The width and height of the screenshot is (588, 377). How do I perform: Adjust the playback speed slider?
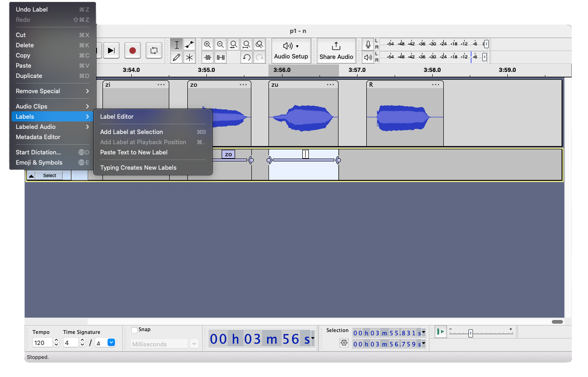[470, 333]
